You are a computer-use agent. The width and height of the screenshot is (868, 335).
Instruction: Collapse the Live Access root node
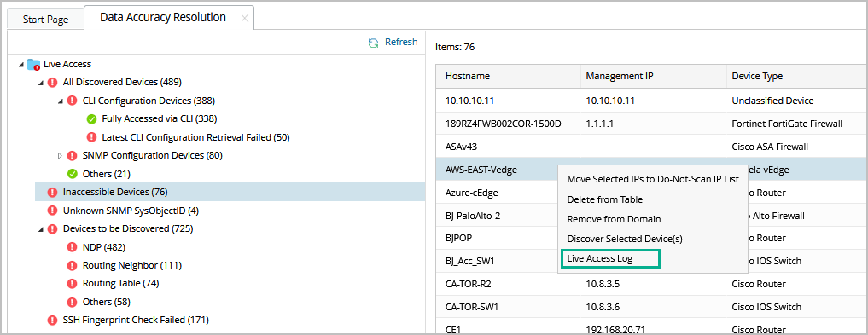(21, 65)
